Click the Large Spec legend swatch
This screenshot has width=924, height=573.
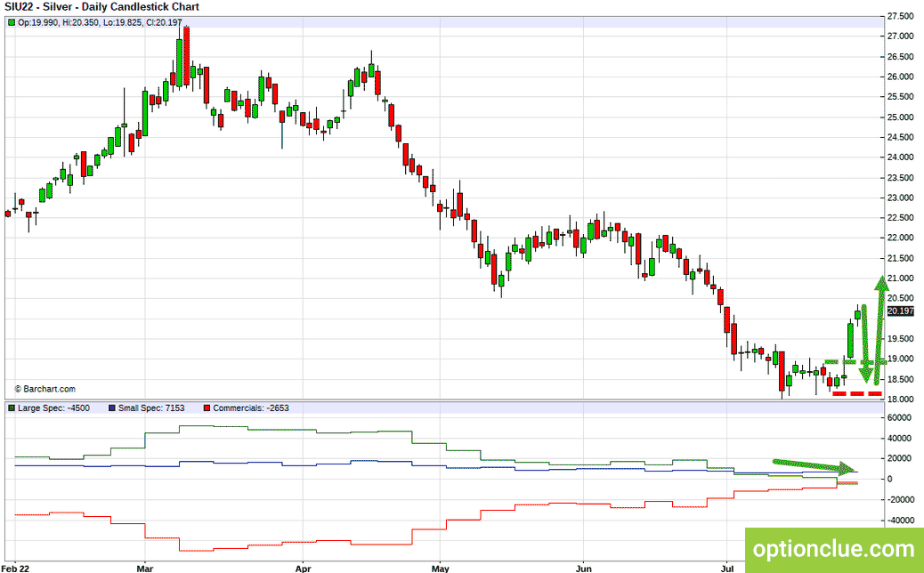pos(12,408)
